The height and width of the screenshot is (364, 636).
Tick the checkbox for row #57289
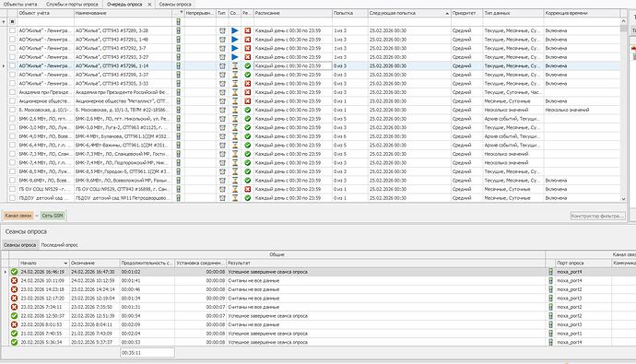click(13, 30)
